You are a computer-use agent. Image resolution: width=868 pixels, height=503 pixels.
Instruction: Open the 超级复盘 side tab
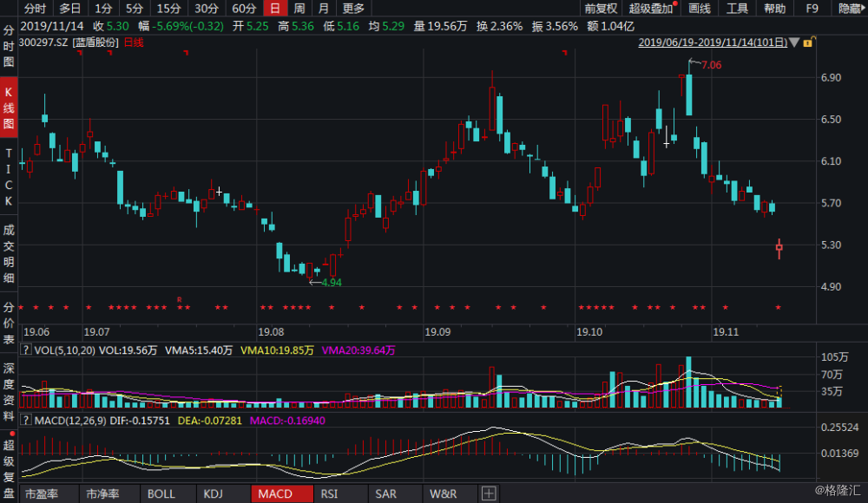coord(9,468)
